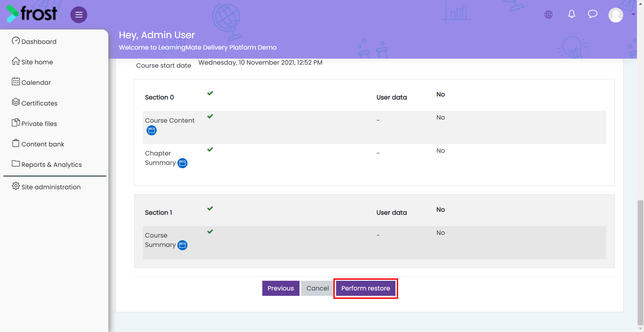Viewport: 644px width, 332px height.
Task: Click the Course Summary page icon
Action: click(x=182, y=245)
